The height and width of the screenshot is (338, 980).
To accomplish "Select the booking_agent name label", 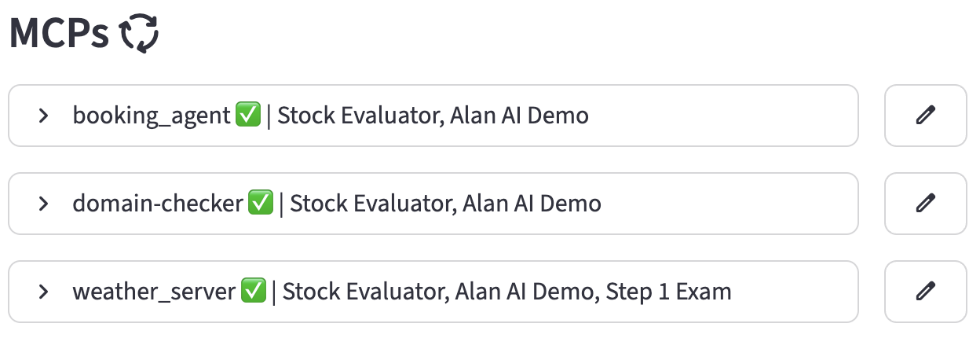I will [153, 116].
